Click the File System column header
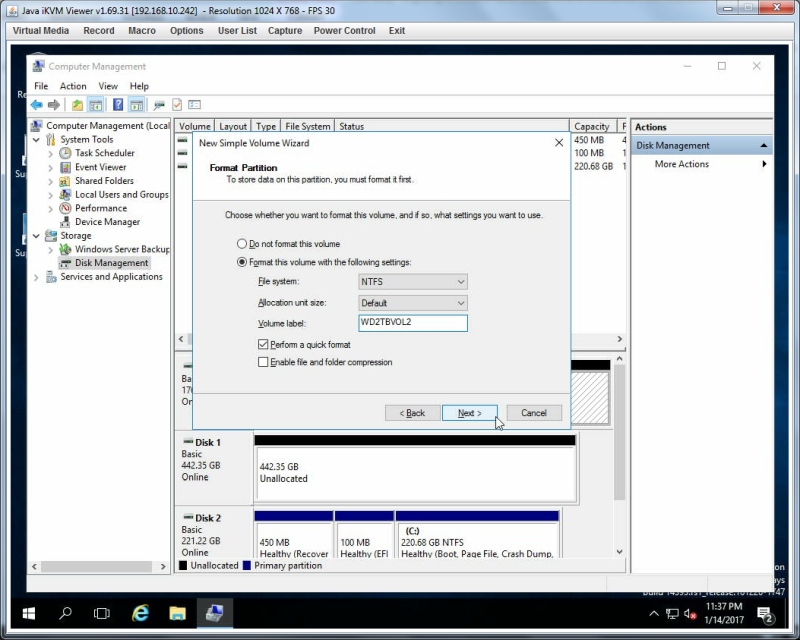Image resolution: width=800 pixels, height=640 pixels. click(x=308, y=126)
